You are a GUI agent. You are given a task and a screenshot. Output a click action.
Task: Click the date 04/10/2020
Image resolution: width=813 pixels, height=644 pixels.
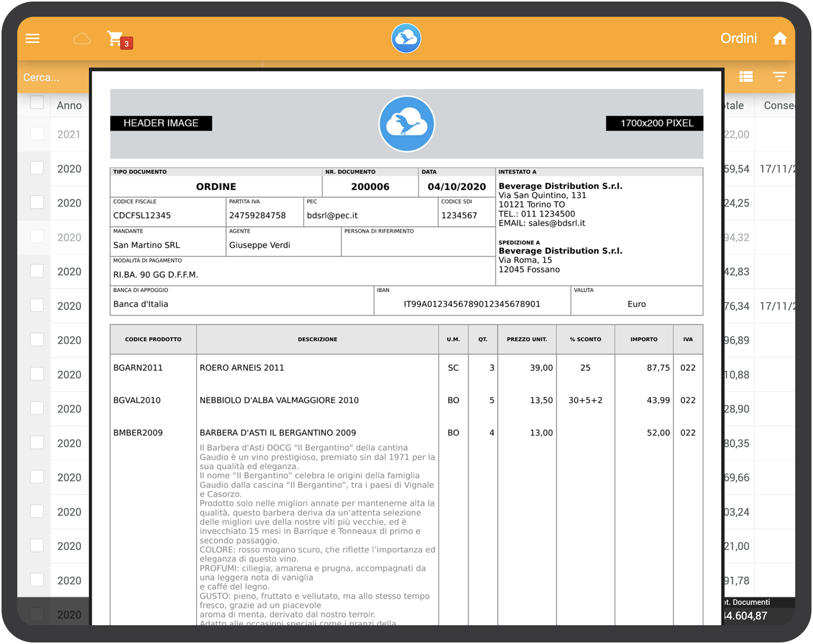[x=457, y=186]
